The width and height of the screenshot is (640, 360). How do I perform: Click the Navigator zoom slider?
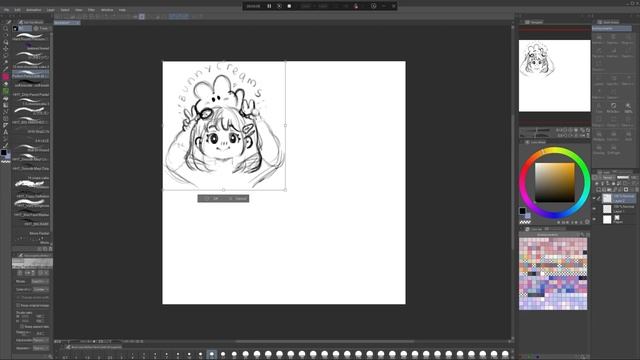point(537,130)
